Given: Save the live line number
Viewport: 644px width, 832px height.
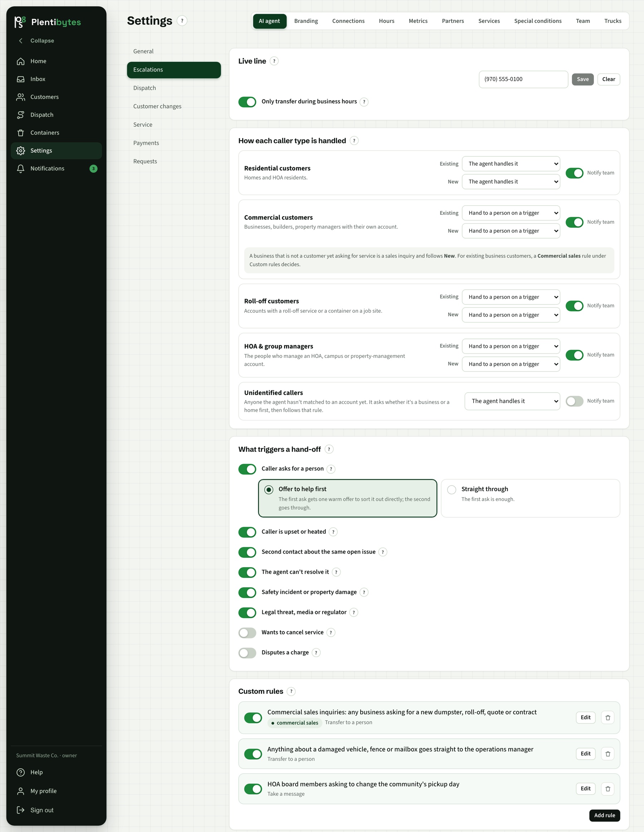Looking at the screenshot, I should (x=582, y=79).
